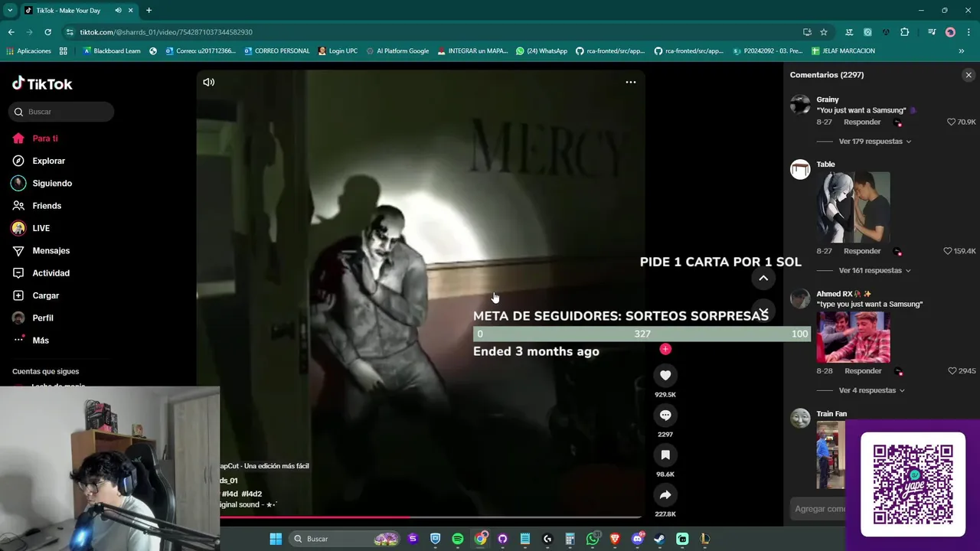
Task: Open CORREO PERSONAL bookmark
Action: coord(277,51)
